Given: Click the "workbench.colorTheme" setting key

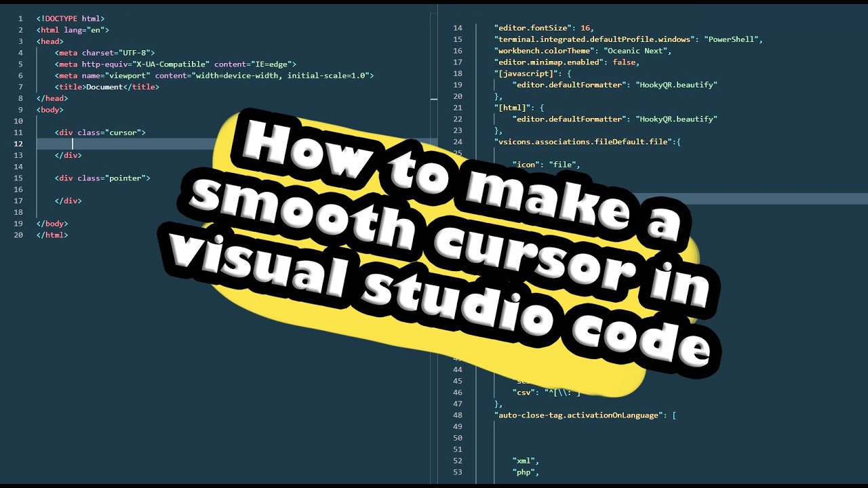Looking at the screenshot, I should point(545,51).
